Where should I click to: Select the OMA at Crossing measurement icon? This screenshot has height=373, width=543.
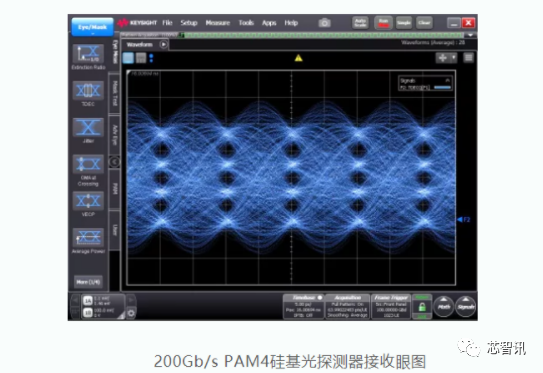(88, 164)
